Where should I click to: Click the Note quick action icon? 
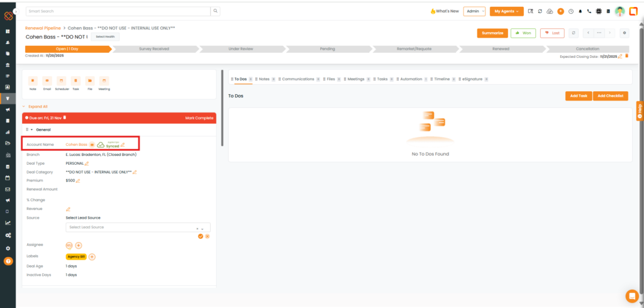(33, 81)
